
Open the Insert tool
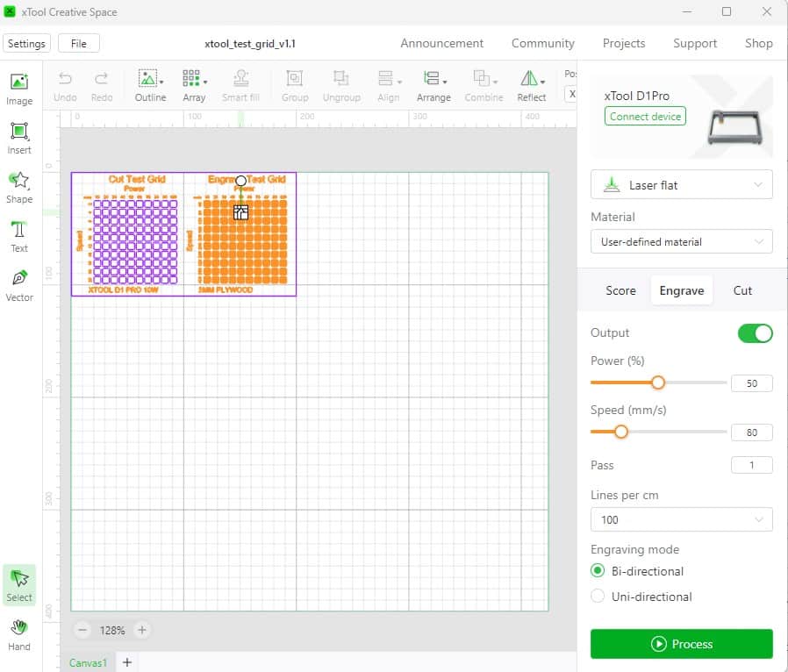coord(18,138)
